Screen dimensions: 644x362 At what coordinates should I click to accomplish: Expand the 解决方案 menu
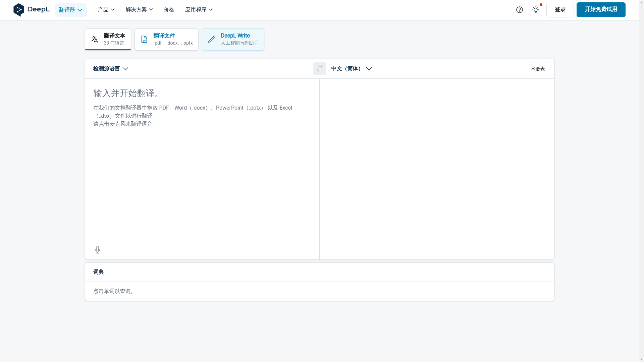coord(139,10)
